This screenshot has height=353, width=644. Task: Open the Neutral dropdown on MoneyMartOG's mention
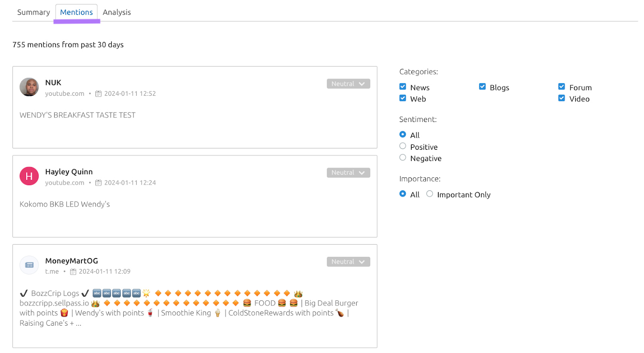point(348,261)
